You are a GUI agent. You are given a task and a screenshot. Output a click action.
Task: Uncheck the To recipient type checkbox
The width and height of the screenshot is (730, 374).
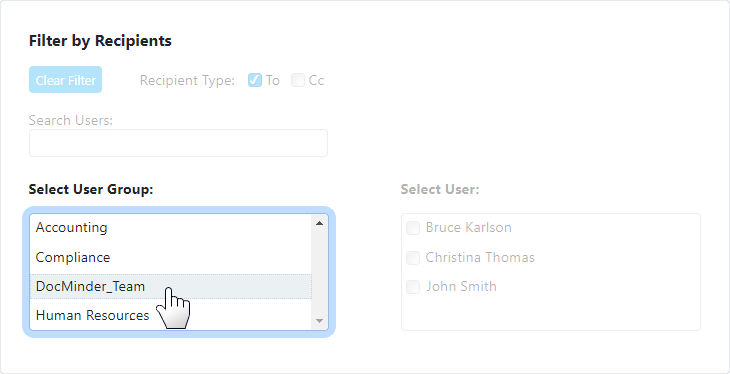pyautogui.click(x=255, y=80)
